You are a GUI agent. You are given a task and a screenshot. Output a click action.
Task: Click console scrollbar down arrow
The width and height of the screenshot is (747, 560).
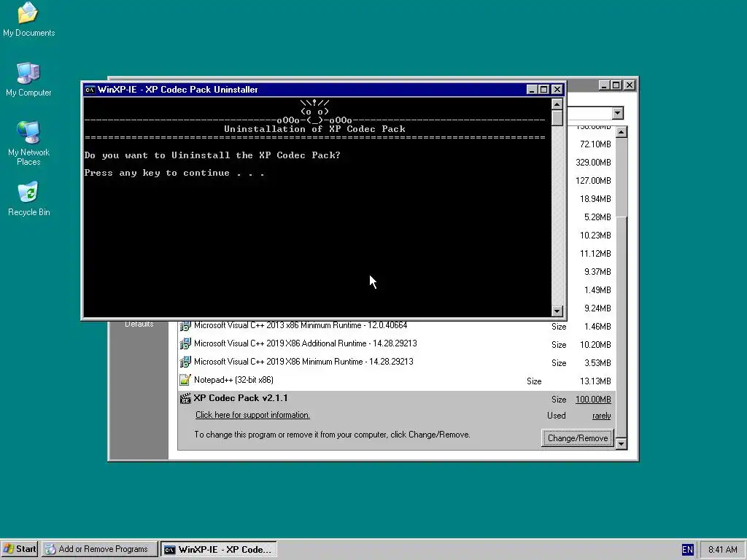click(557, 311)
